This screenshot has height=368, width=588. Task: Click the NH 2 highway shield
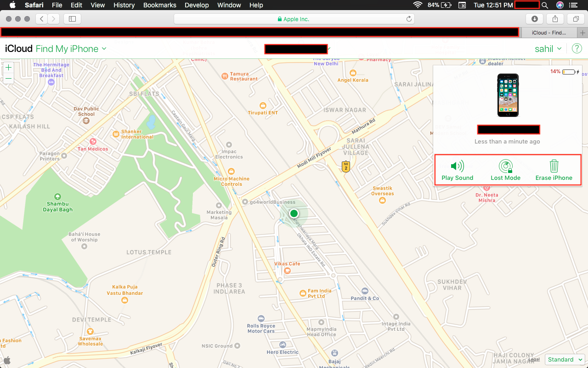[346, 167]
